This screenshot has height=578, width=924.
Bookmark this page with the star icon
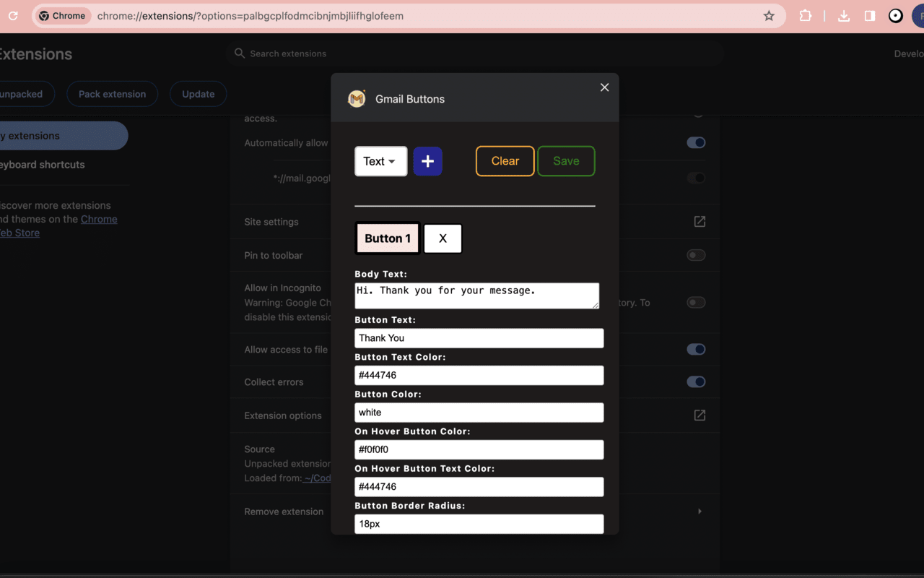[x=769, y=16]
